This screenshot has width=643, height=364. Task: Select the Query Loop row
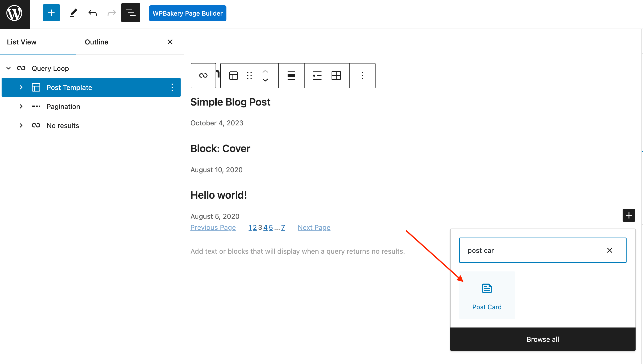pyautogui.click(x=91, y=68)
